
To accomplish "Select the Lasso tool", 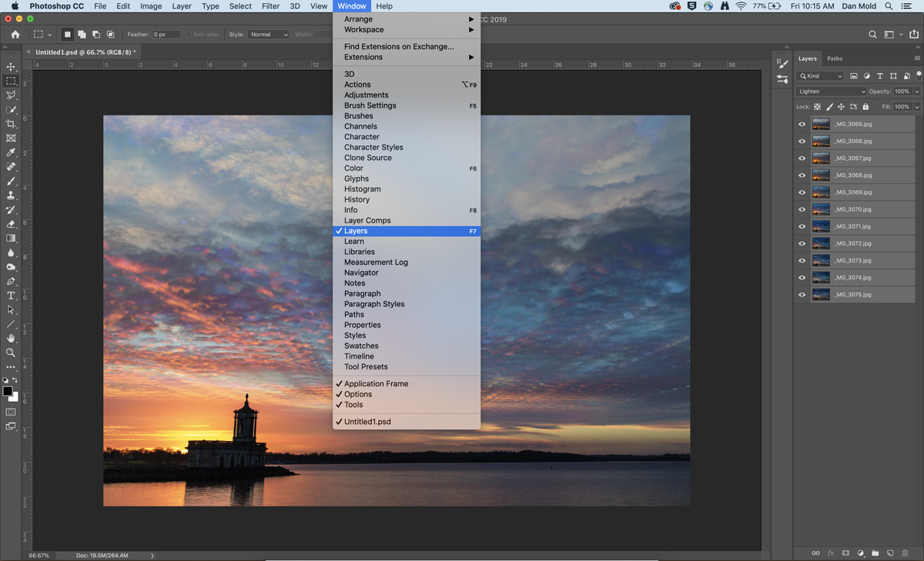I will [x=11, y=95].
